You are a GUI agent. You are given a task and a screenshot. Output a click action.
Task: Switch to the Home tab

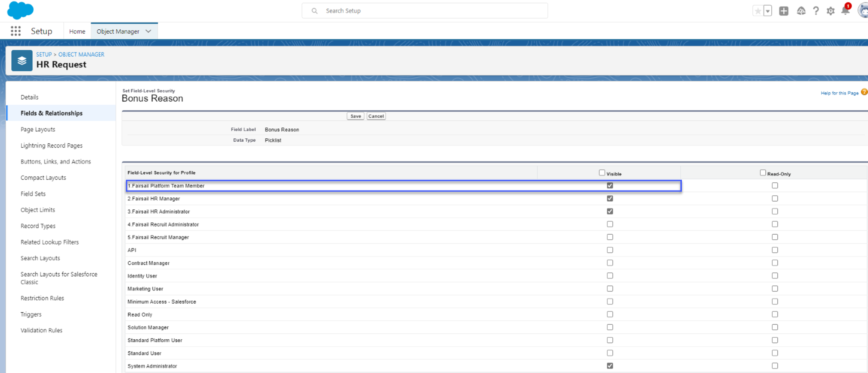click(77, 31)
